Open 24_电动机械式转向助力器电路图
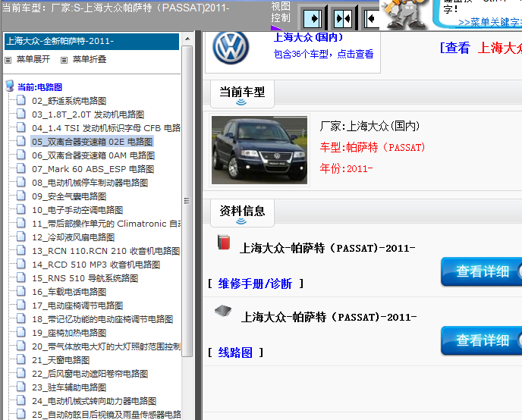This screenshot has height=420, width=522. (x=94, y=401)
